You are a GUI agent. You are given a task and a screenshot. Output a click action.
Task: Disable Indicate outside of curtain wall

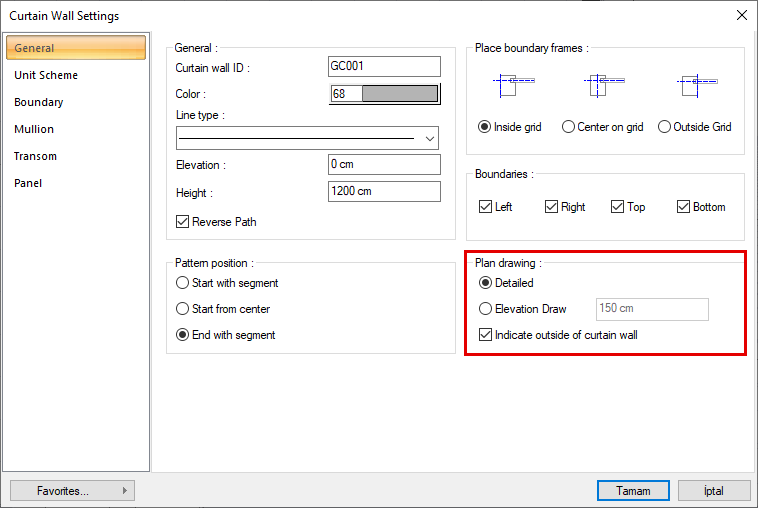coord(486,335)
